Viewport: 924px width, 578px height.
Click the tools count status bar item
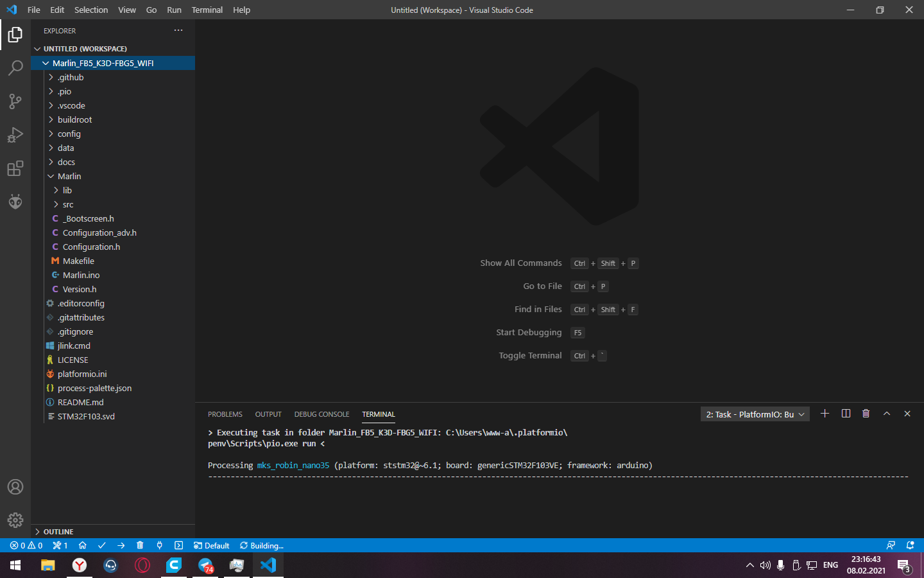60,545
